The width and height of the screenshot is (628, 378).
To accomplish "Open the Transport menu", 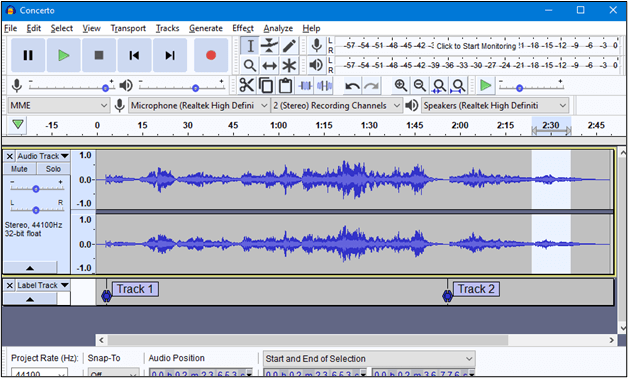I will [128, 28].
